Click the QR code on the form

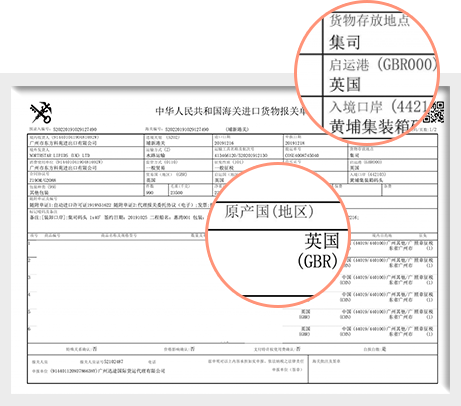434,113
